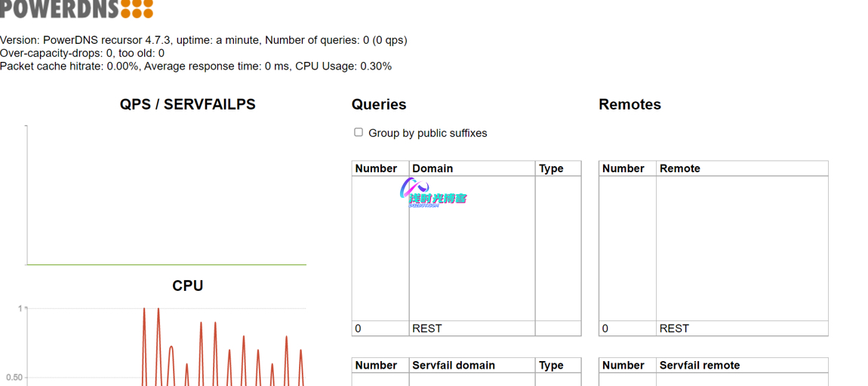Click the Remote column header
This screenshot has height=386, width=868.
click(x=679, y=168)
